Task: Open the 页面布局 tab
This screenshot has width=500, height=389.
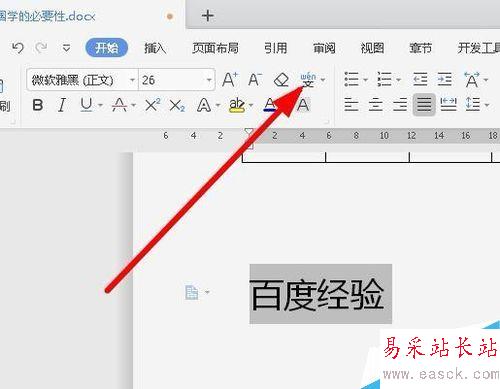Action: coord(215,48)
